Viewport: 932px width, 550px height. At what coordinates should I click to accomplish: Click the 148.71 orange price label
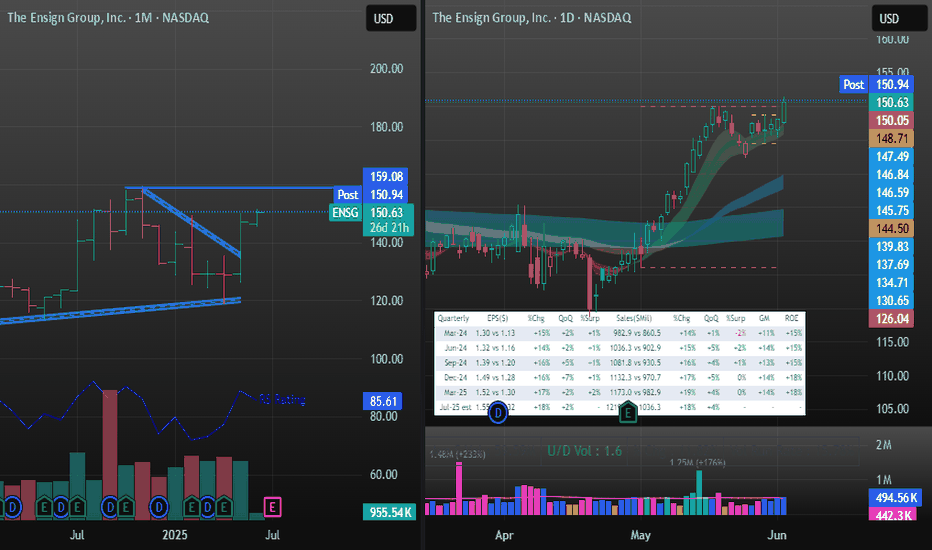tap(892, 139)
